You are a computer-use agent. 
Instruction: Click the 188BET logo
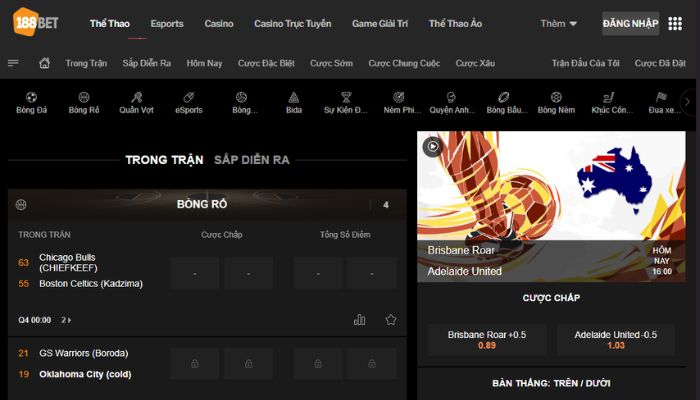click(x=35, y=22)
